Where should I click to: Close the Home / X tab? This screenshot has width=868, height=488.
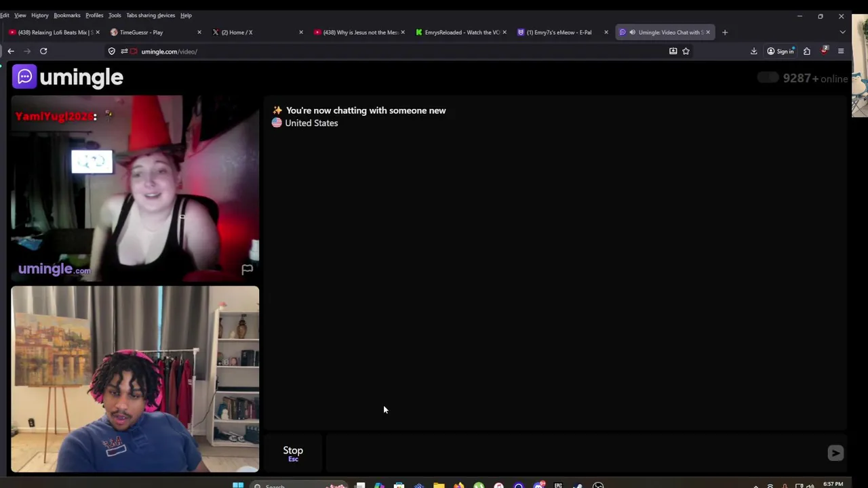pyautogui.click(x=301, y=32)
